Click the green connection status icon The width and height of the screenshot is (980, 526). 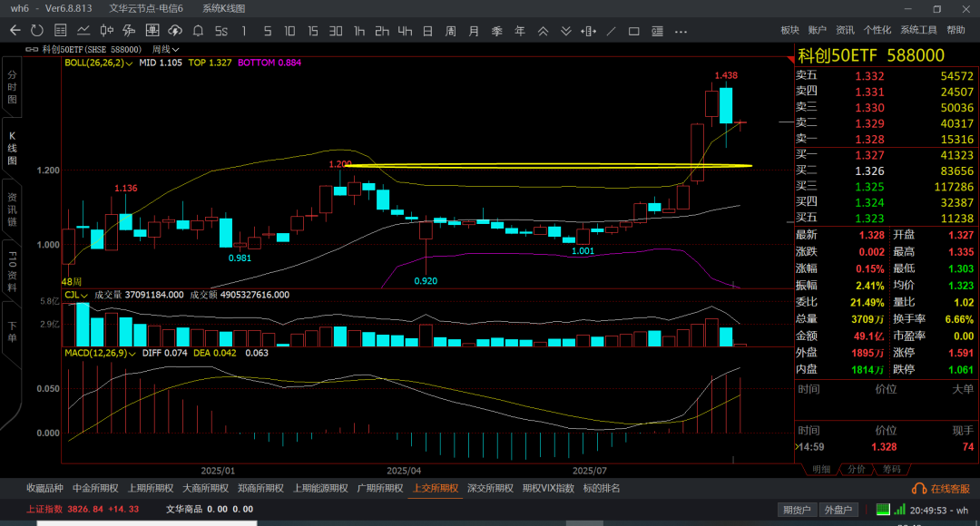883,509
